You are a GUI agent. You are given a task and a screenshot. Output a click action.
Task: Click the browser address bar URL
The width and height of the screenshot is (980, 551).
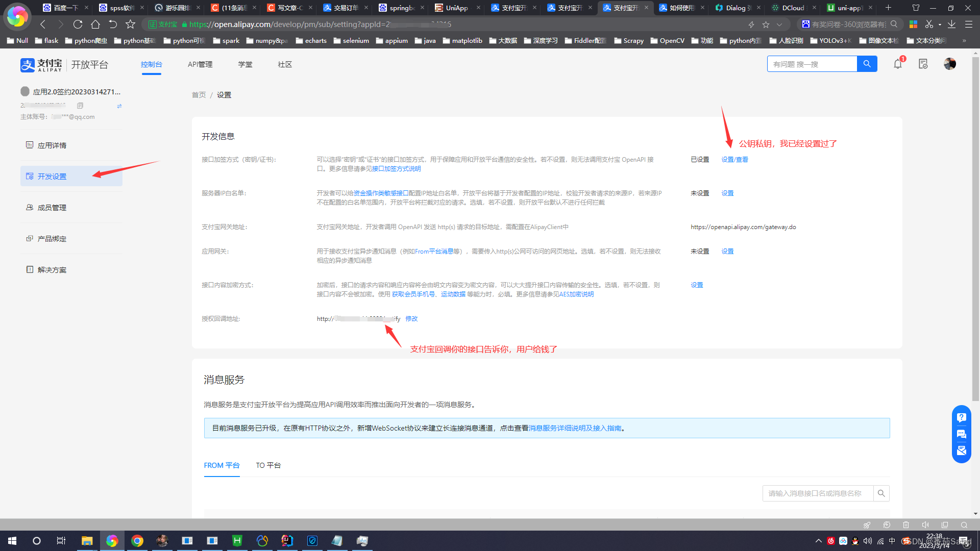pyautogui.click(x=320, y=24)
